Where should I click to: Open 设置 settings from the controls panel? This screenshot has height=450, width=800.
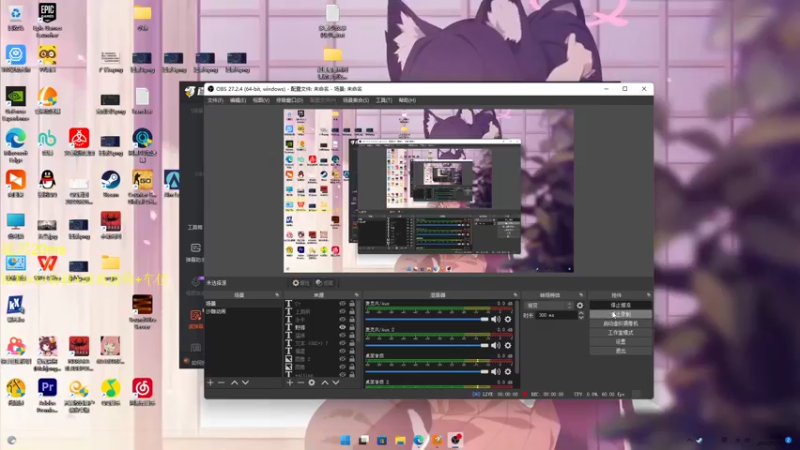pyautogui.click(x=620, y=342)
